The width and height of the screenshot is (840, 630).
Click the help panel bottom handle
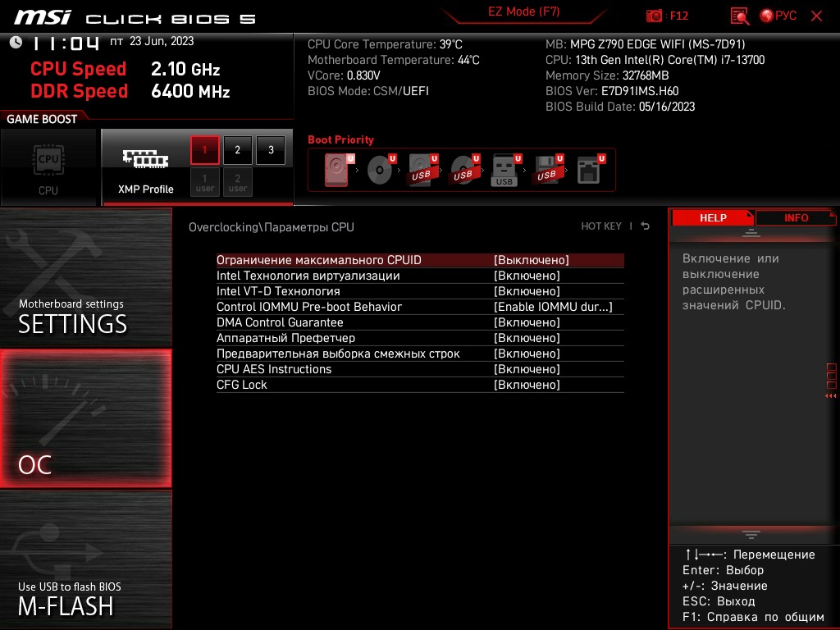[751, 535]
